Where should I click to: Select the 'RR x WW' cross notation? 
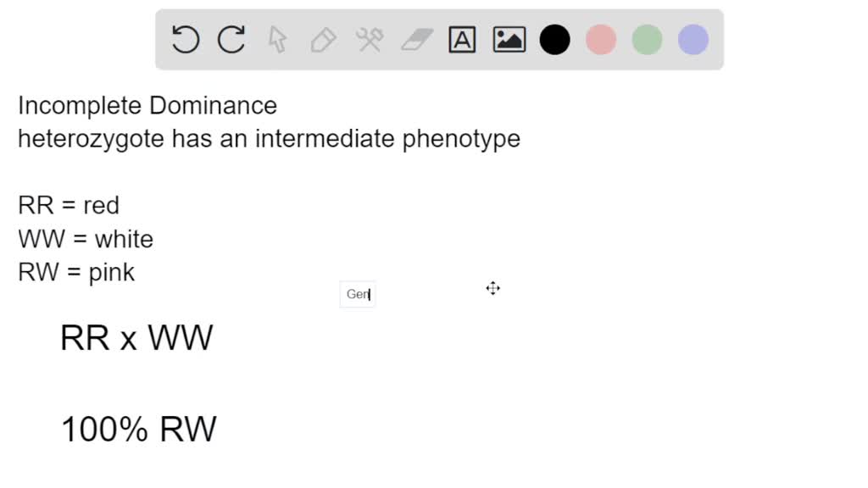point(136,337)
